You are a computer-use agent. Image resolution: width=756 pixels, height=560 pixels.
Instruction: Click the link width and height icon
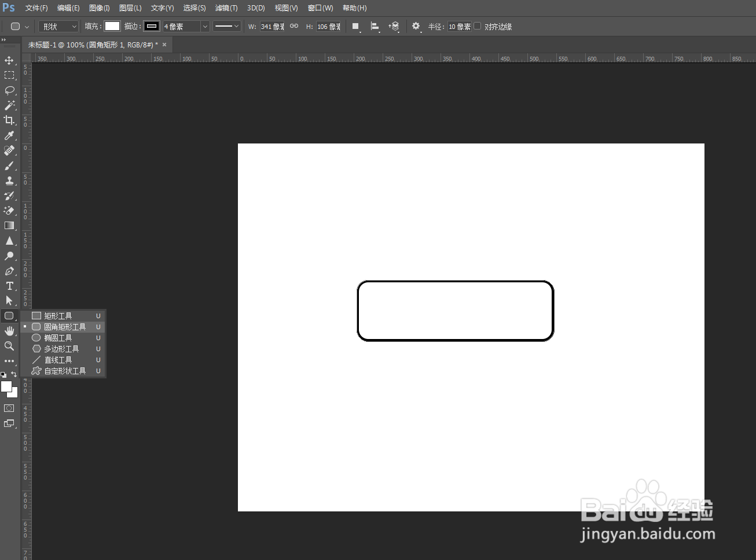pyautogui.click(x=294, y=26)
